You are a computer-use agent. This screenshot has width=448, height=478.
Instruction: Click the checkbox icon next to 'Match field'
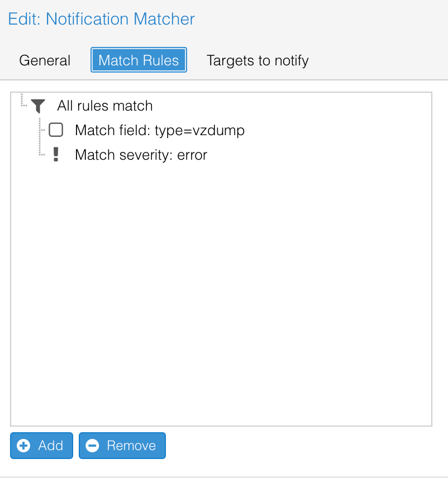[55, 130]
